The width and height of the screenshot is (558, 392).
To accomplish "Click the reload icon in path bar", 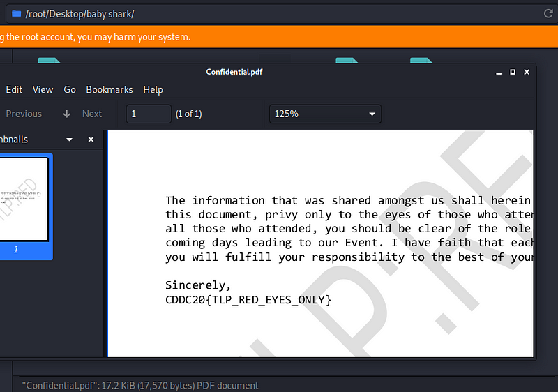I will pos(548,13).
